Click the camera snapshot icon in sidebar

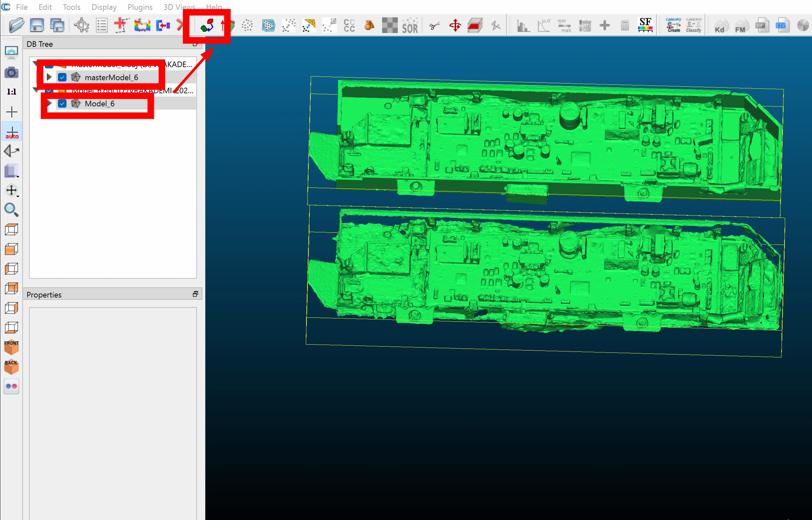click(x=11, y=73)
